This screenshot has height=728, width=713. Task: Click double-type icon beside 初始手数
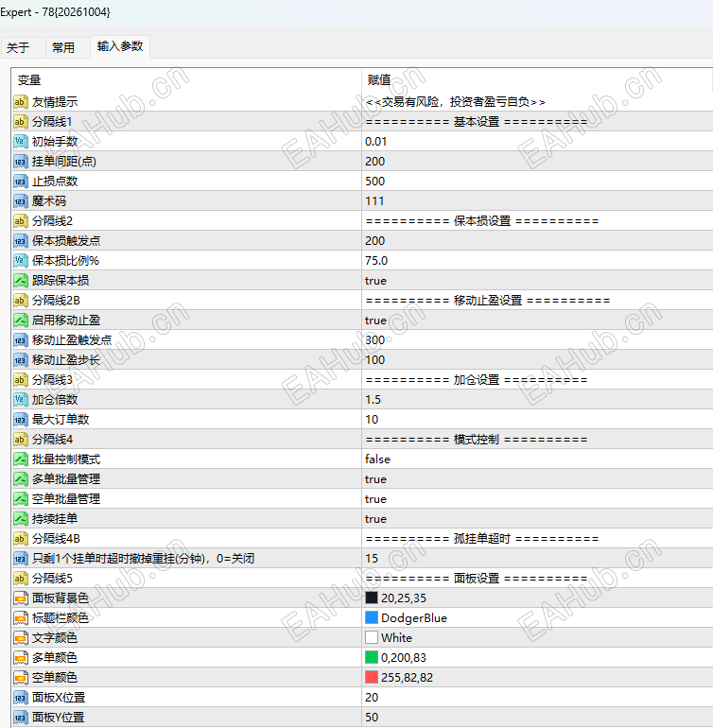(21, 142)
